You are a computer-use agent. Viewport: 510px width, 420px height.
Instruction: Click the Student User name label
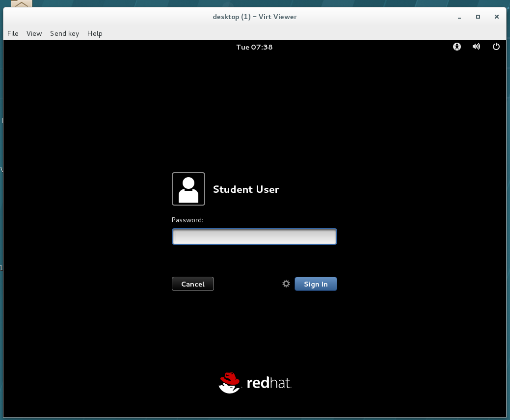coord(246,189)
